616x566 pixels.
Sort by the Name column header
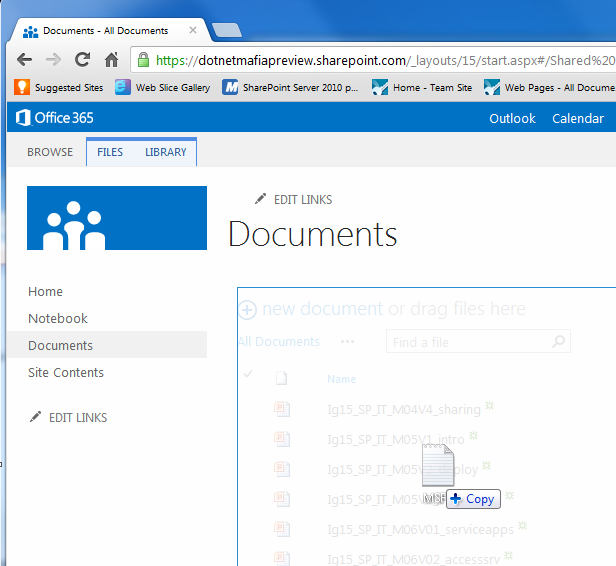pos(341,379)
